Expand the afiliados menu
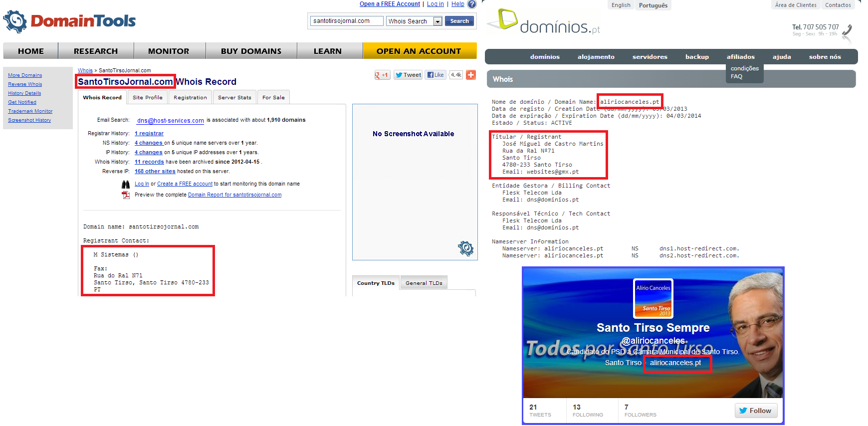This screenshot has height=426, width=868. pos(740,57)
